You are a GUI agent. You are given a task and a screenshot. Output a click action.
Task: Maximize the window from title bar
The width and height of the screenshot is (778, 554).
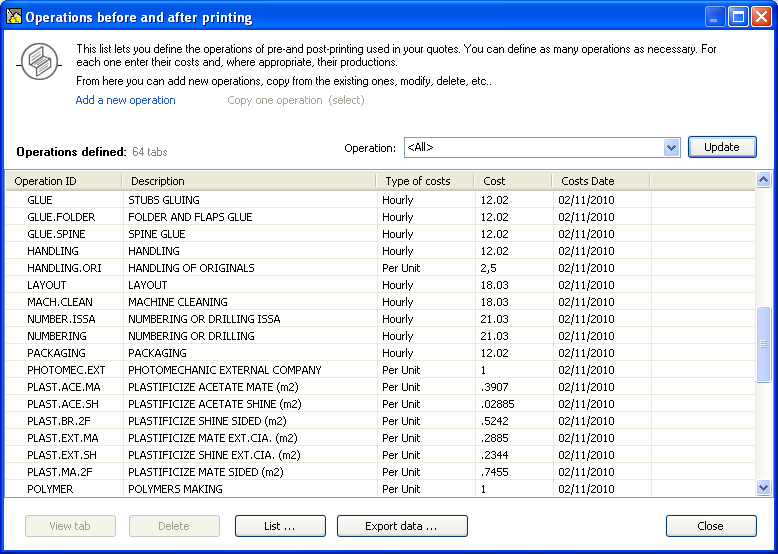(738, 17)
